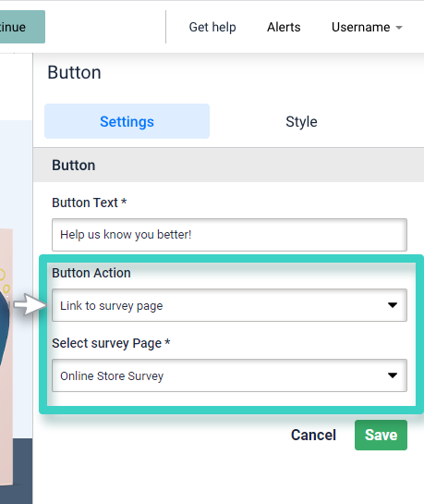Open the Get help link
Viewport: 424px width, 504px height.
(212, 27)
